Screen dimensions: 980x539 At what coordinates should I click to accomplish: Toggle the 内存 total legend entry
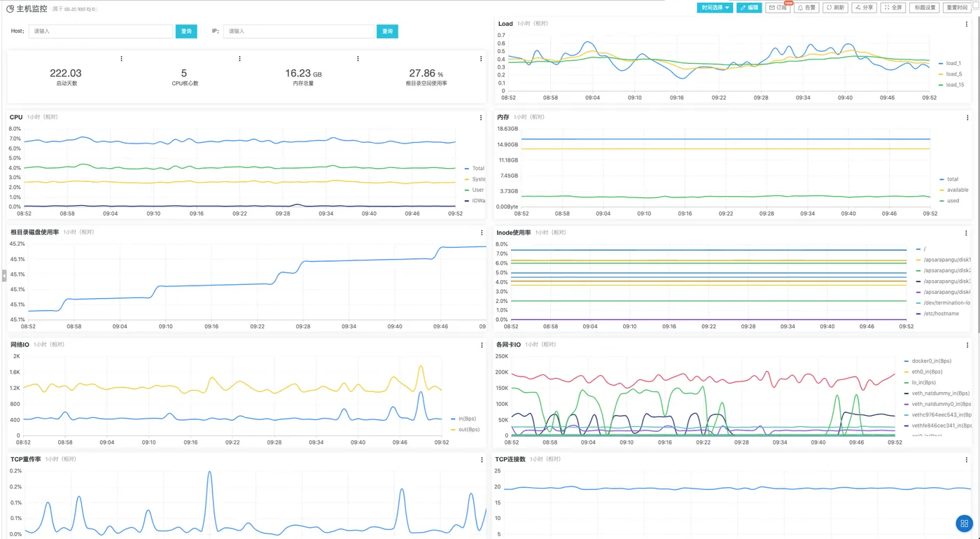point(948,179)
